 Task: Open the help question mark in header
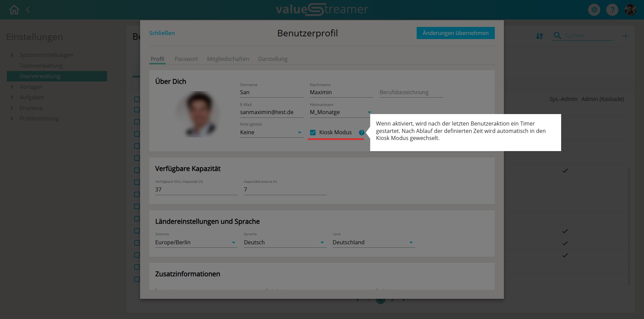tap(612, 10)
